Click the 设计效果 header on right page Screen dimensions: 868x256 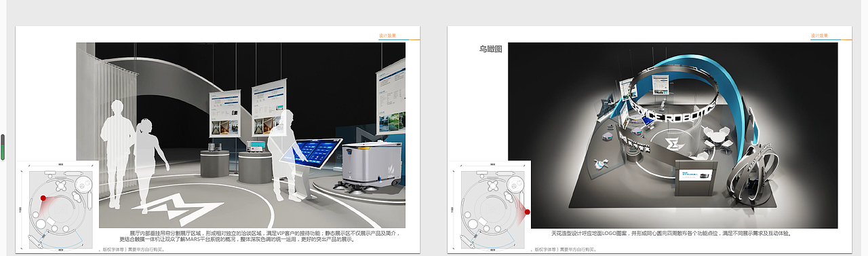click(818, 35)
